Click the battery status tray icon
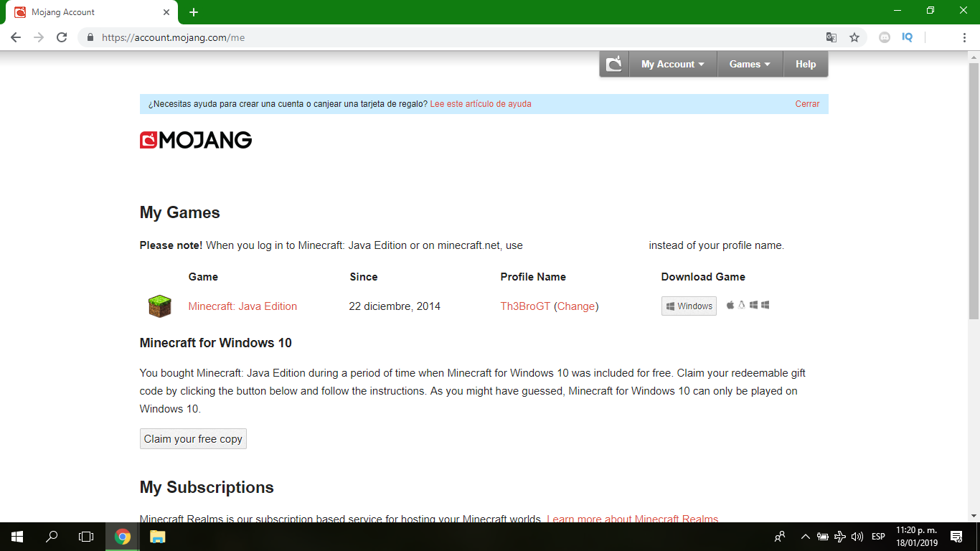Screen dimensions: 980x551 tap(823, 537)
